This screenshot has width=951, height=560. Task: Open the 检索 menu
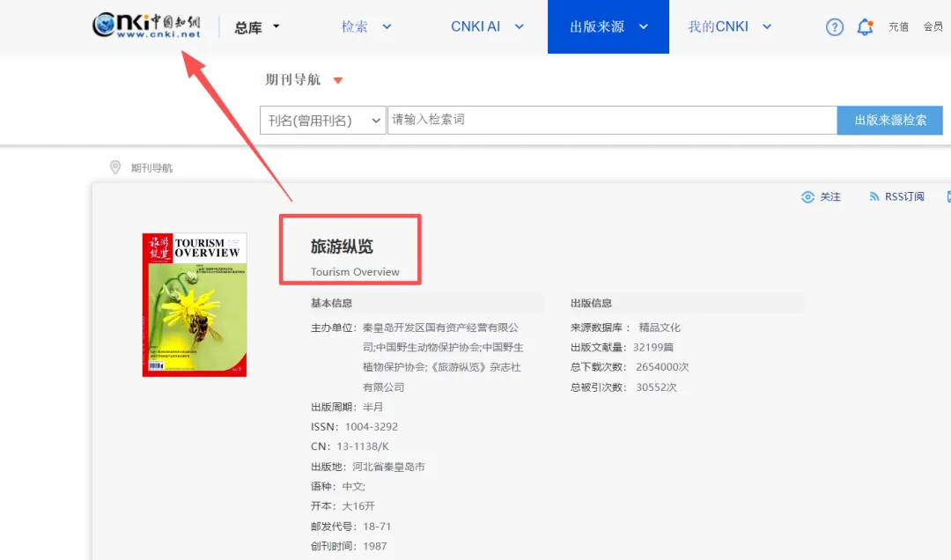point(354,26)
